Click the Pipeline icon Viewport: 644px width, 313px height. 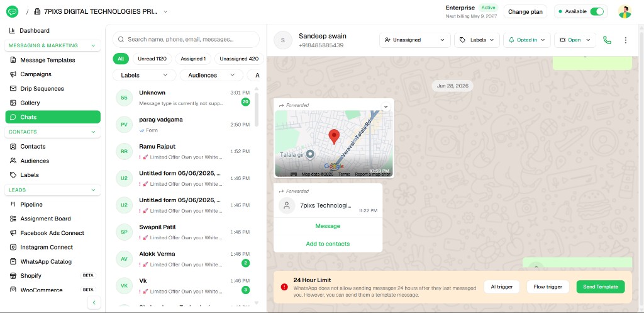pyautogui.click(x=13, y=205)
